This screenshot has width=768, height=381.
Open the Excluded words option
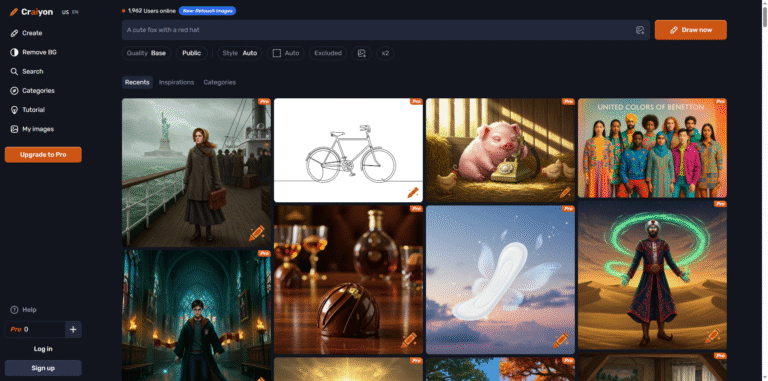click(328, 53)
